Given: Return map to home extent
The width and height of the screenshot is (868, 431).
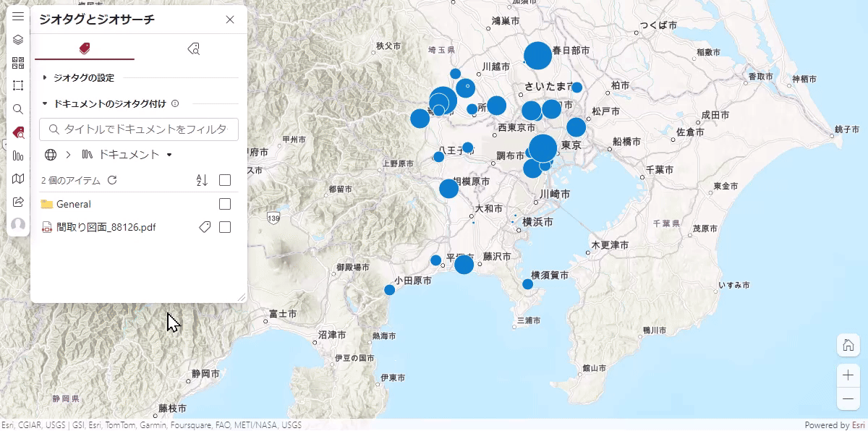Looking at the screenshot, I should [x=847, y=346].
